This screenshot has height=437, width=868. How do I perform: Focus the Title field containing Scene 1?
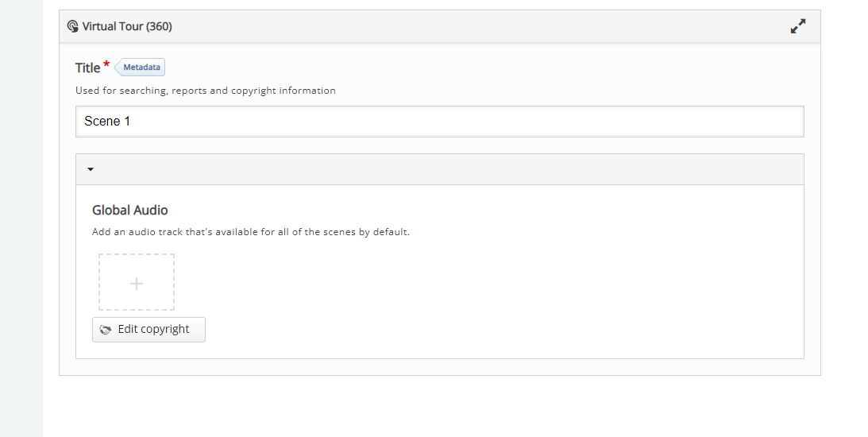(x=439, y=122)
